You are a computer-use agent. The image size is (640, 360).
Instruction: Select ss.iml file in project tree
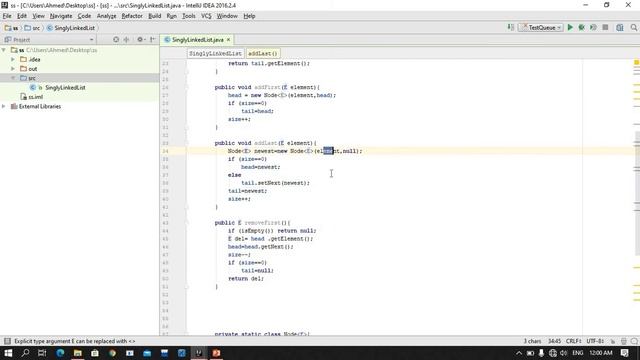pos(35,97)
